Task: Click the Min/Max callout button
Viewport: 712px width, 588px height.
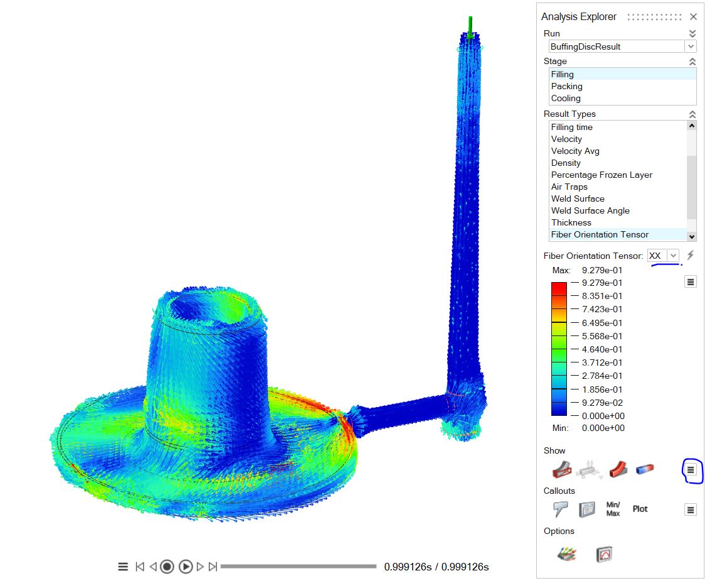Action: (612, 509)
